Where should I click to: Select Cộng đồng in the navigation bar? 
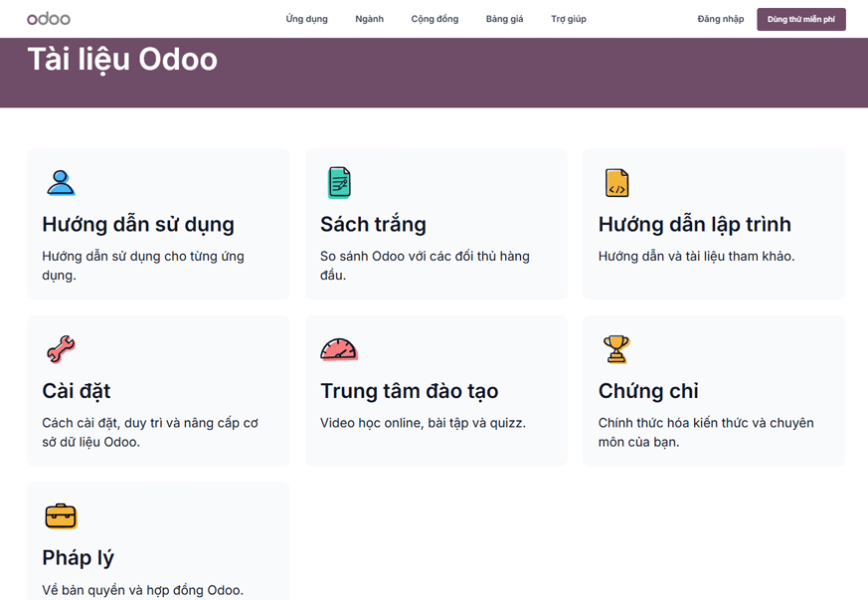point(434,18)
